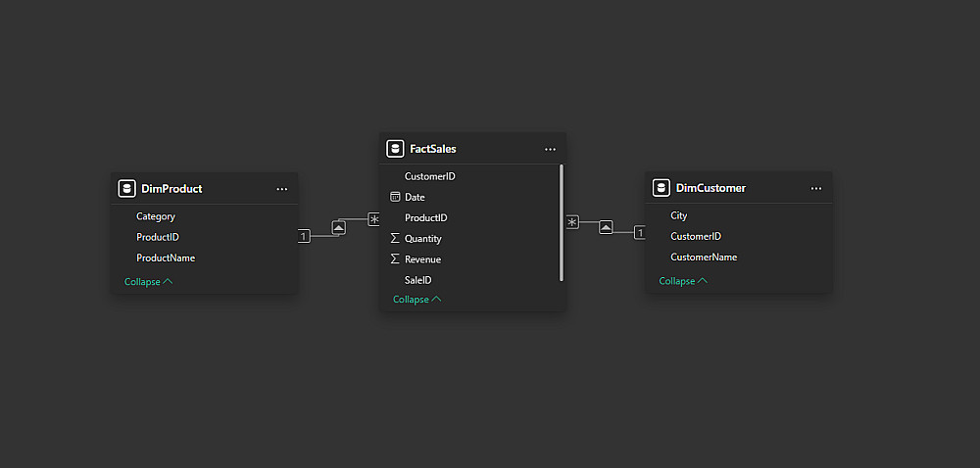Click filter direction arrow on DimProduct relationship

coord(339,227)
